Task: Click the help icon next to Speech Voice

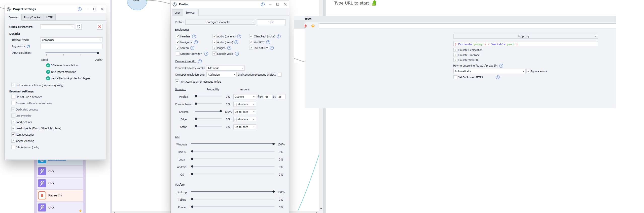Action: pyautogui.click(x=237, y=54)
